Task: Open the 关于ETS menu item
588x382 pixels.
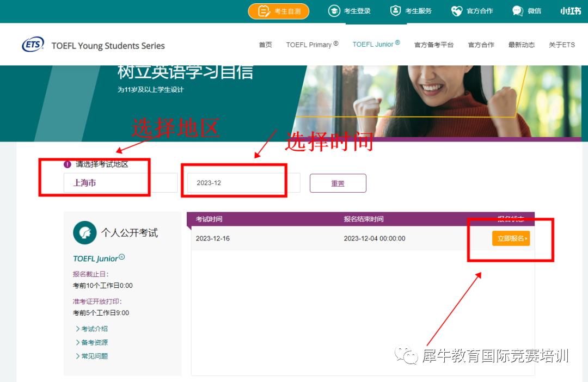Action: tap(562, 45)
